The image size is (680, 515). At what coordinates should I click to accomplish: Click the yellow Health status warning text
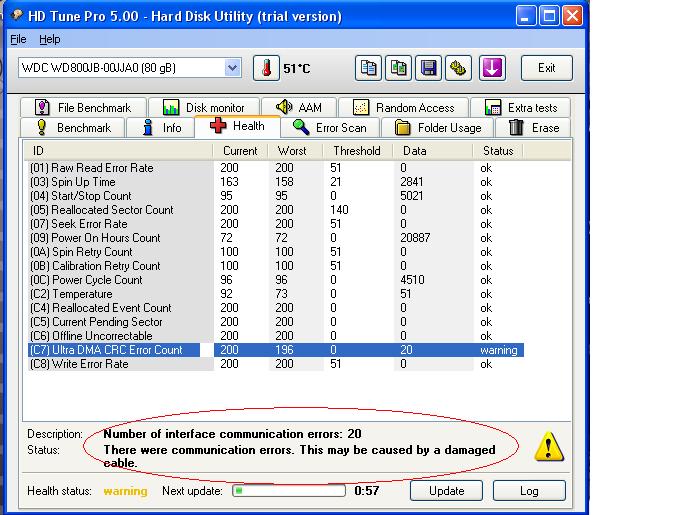click(x=125, y=491)
